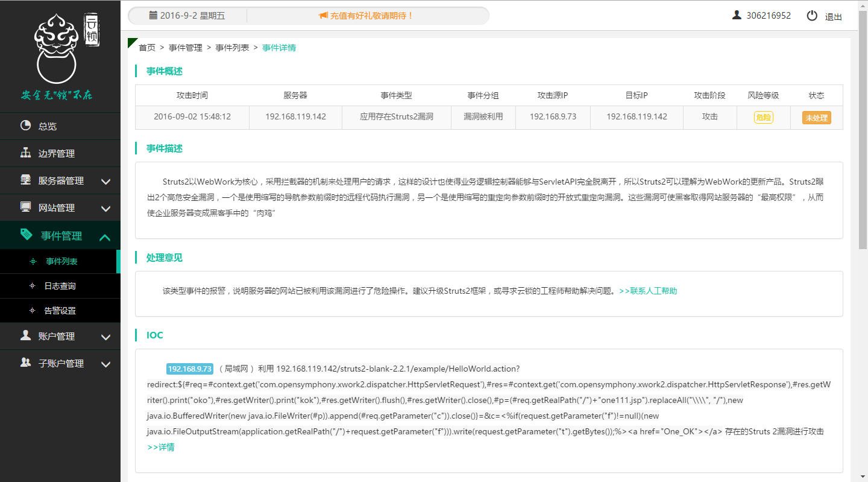
Task: Click the 事件管理 tag icon
Action: (x=27, y=235)
